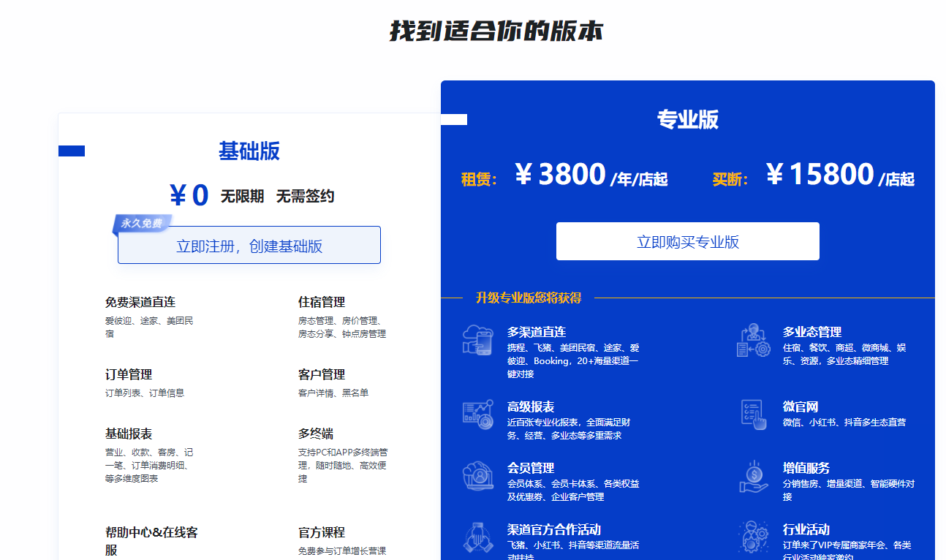The width and height of the screenshot is (946, 560).
Task: Click the 微官网 icon
Action: click(x=753, y=414)
